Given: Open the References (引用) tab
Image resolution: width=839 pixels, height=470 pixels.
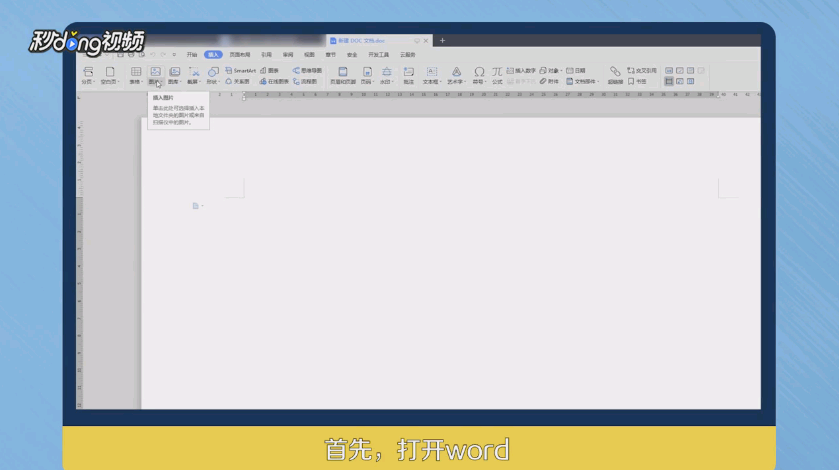Looking at the screenshot, I should click(266, 55).
